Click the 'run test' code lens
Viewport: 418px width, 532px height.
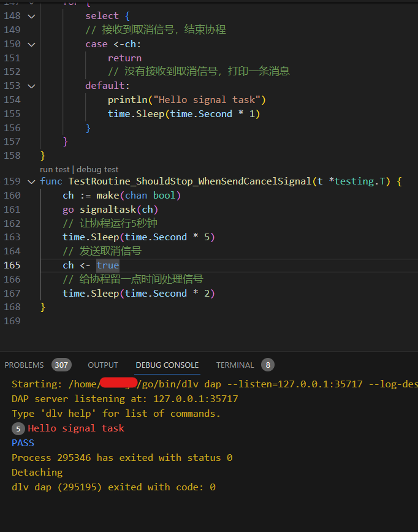pos(55,169)
